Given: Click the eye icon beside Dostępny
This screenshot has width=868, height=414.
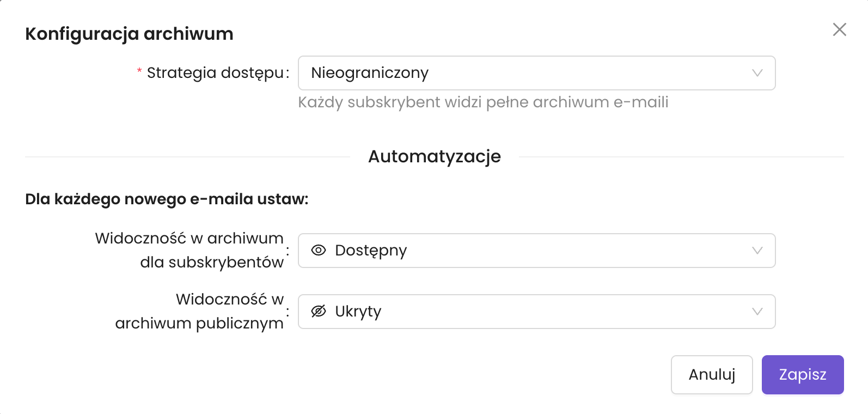Looking at the screenshot, I should pyautogui.click(x=319, y=250).
